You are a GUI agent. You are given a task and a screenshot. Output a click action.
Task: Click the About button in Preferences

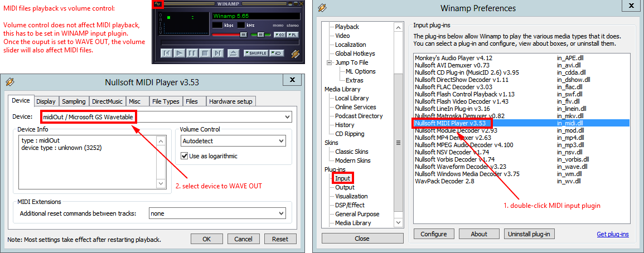click(x=479, y=234)
